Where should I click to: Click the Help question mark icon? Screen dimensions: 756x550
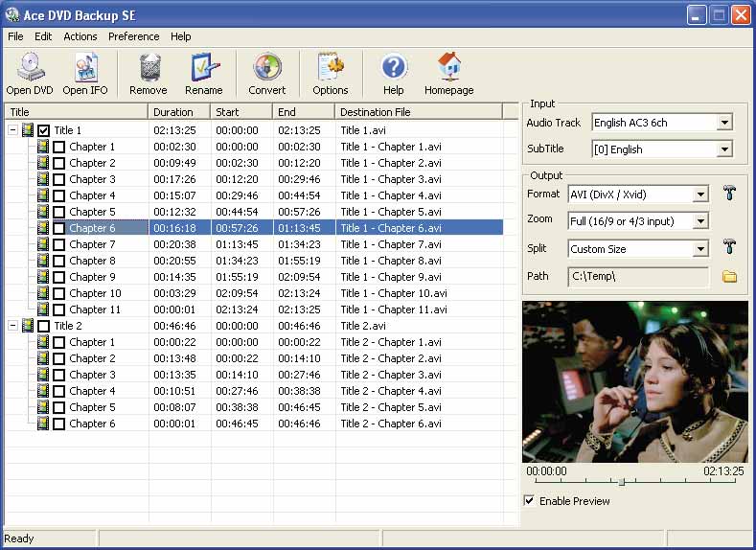(x=394, y=67)
